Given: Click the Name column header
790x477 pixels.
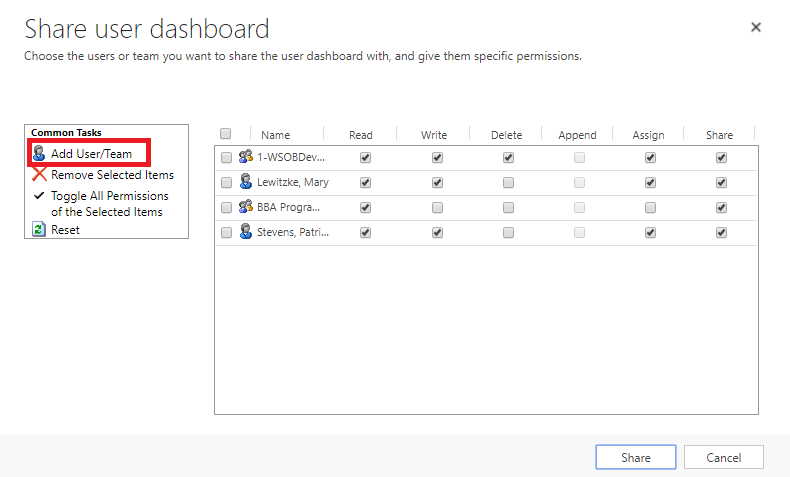Looking at the screenshot, I should pyautogui.click(x=275, y=135).
